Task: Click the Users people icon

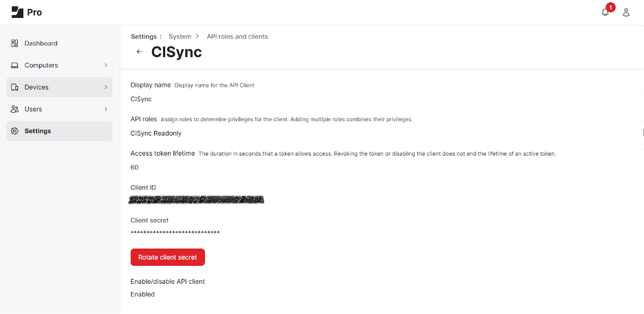Action: pos(14,109)
